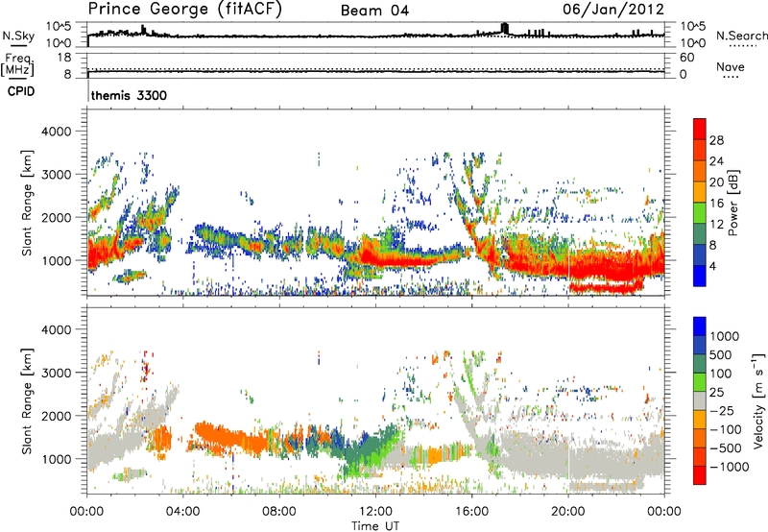Image resolution: width=768 pixels, height=532 pixels.
Task: Click the power panel 'Slant Range [km]' label
Action: pyautogui.click(x=27, y=203)
